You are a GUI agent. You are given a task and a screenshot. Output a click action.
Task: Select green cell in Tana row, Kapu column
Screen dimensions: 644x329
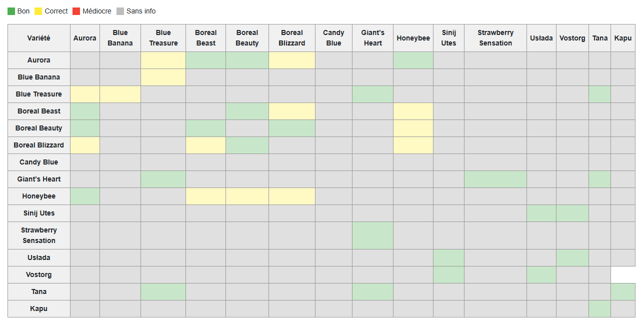pos(622,291)
